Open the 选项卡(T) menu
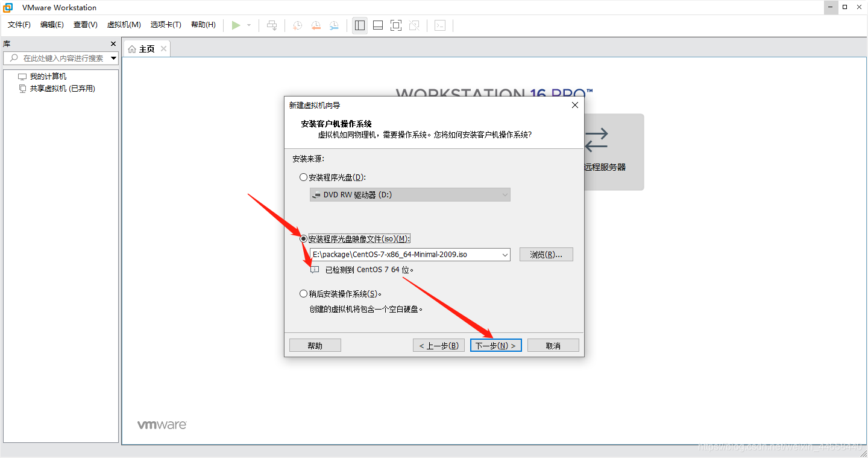Image resolution: width=868 pixels, height=458 pixels. (x=166, y=25)
